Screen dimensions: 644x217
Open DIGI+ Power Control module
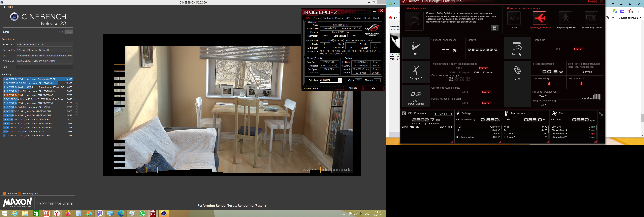tap(416, 94)
